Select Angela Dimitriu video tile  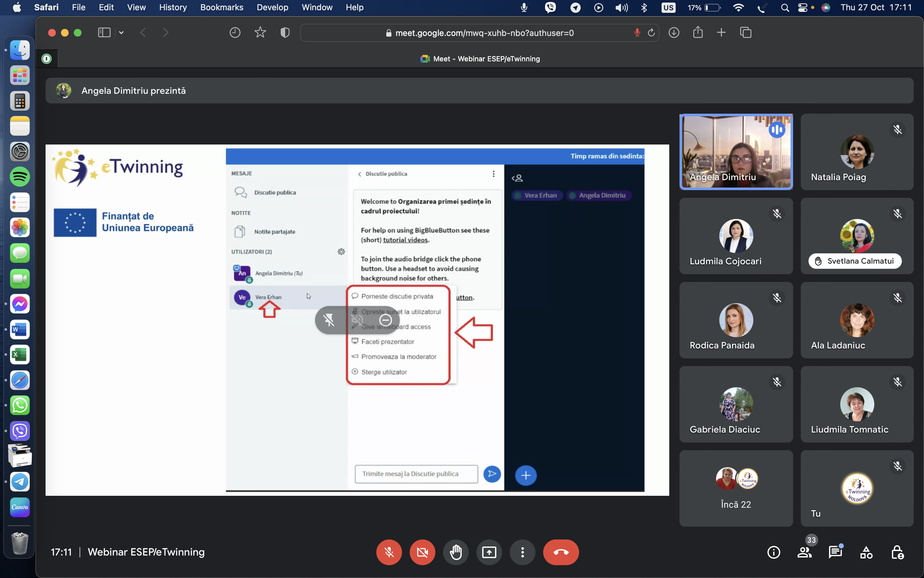click(x=736, y=152)
